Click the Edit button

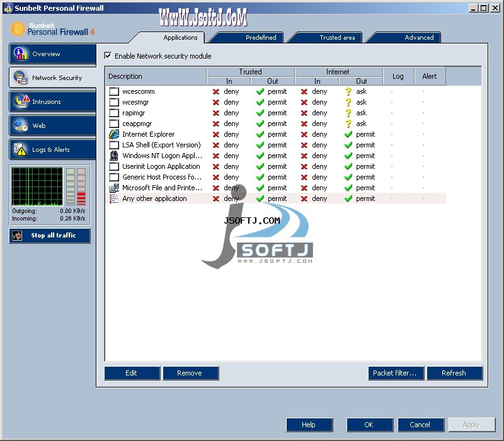132,373
